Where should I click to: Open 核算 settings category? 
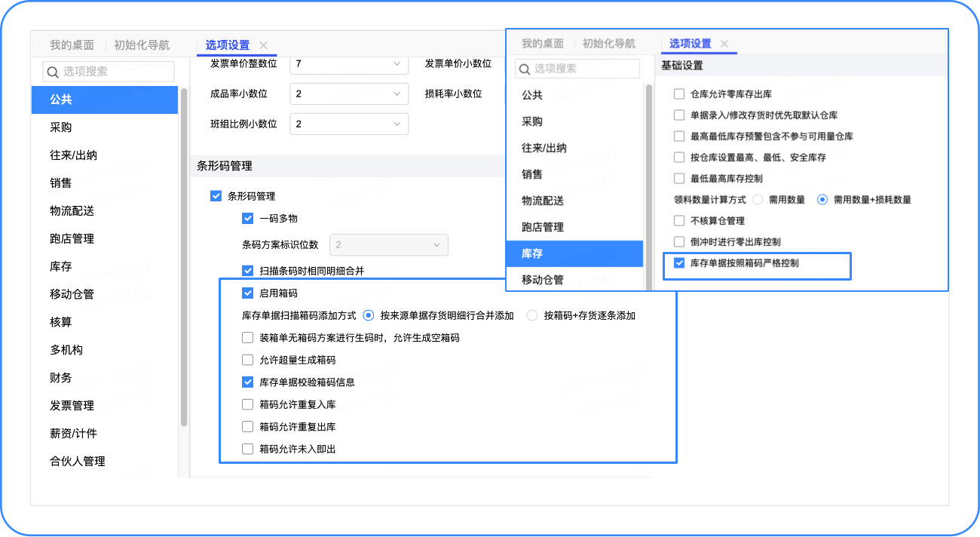61,322
